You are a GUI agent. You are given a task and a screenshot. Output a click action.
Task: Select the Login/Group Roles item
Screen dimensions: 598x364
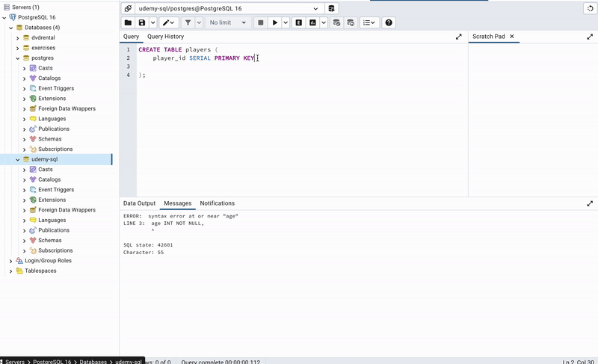(48, 261)
